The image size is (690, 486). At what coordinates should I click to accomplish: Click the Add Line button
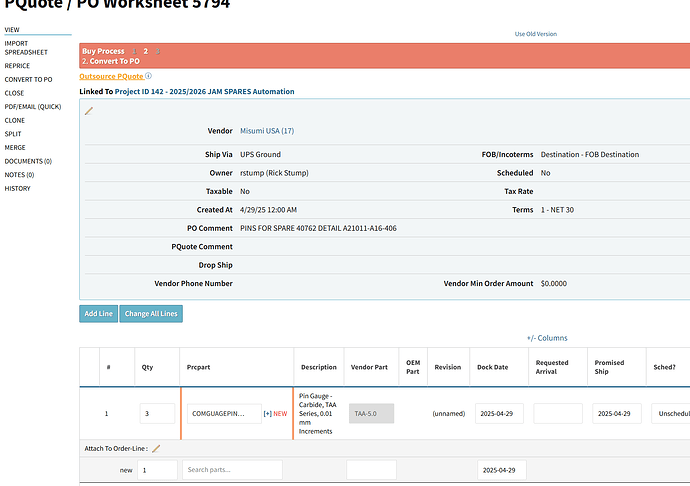tap(99, 314)
